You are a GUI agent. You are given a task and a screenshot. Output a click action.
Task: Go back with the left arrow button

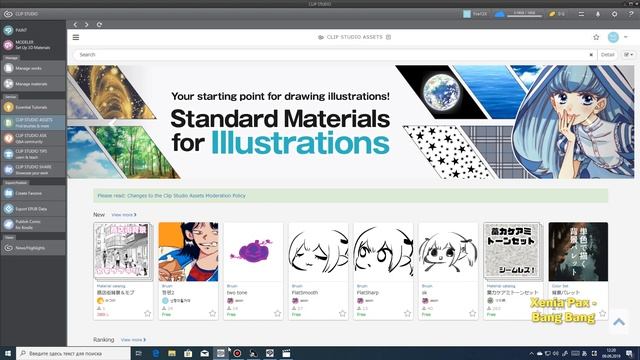76,24
